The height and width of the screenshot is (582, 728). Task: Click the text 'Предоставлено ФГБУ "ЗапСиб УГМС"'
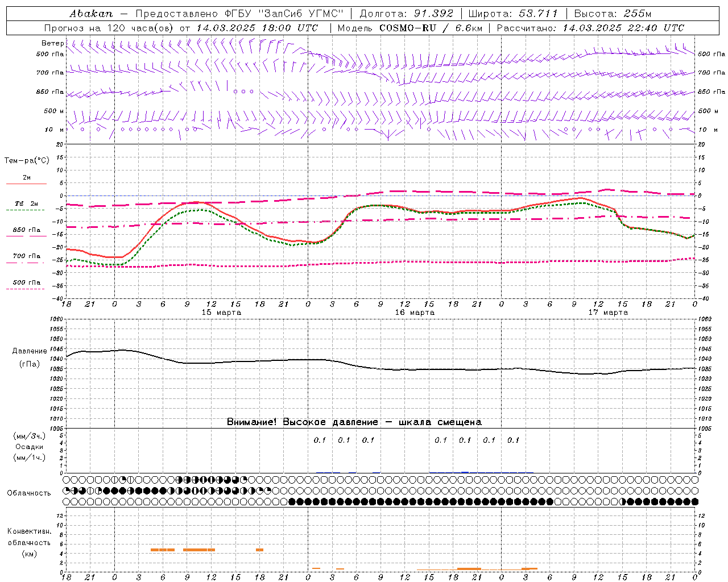point(239,13)
